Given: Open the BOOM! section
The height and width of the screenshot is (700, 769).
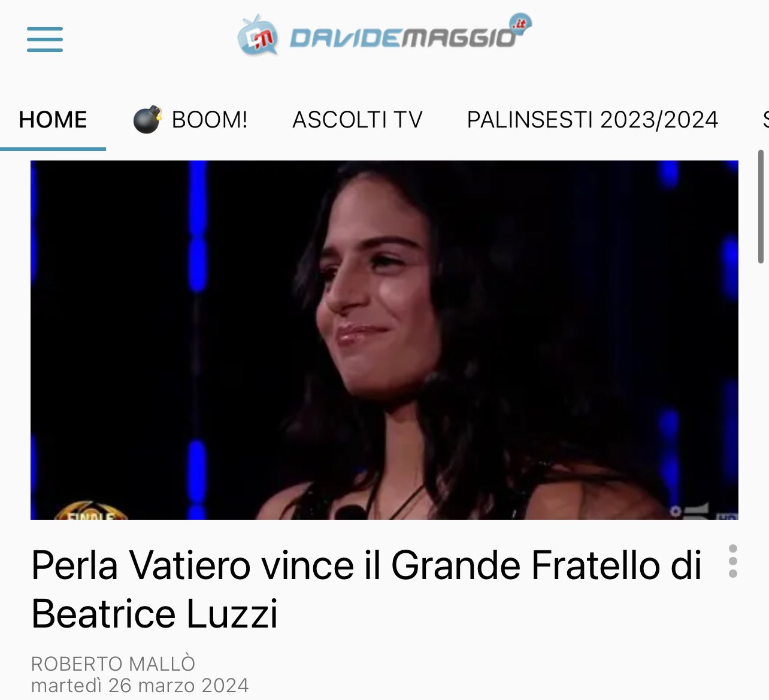Looking at the screenshot, I should pyautogui.click(x=210, y=120).
